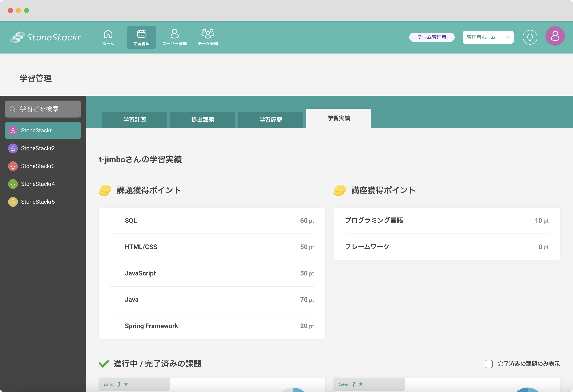Select learner StoneStackr3 in sidebar

tap(43, 166)
